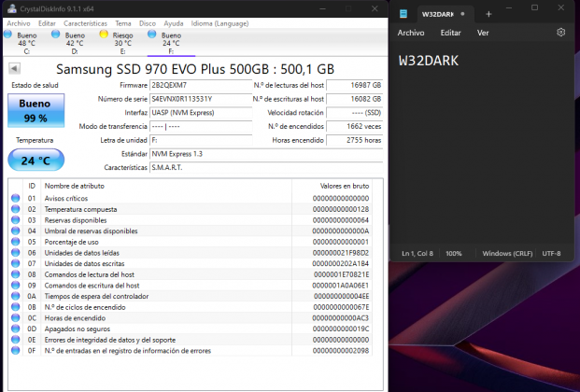Click the W32DARK text in Notepad editor
Screen dimensions: 580x392
pyautogui.click(x=429, y=61)
